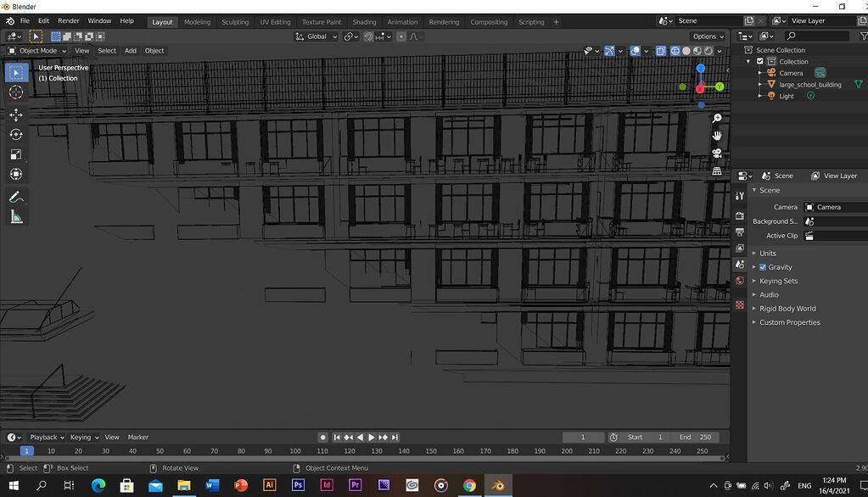
Task: Click the outliner filter funnel icon
Action: 863,36
